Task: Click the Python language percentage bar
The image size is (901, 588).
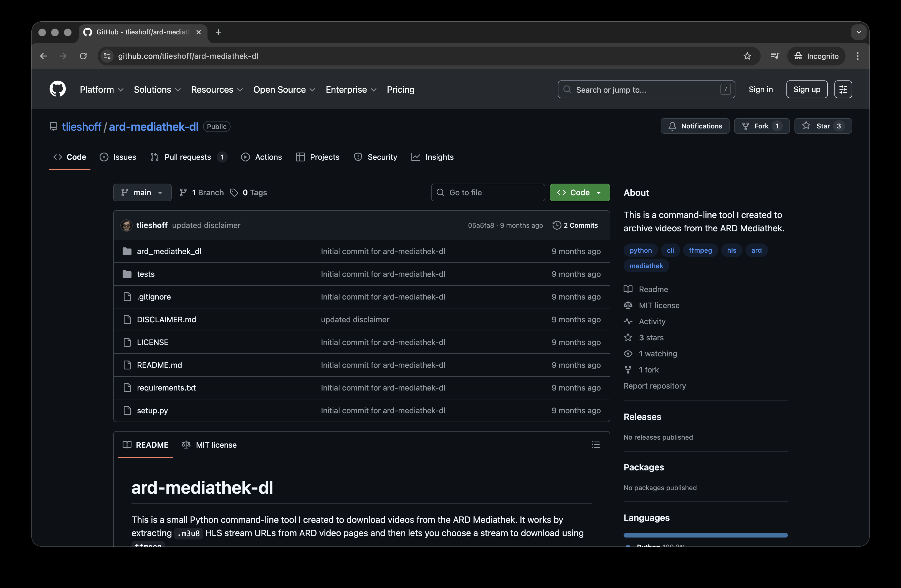Action: (x=705, y=535)
